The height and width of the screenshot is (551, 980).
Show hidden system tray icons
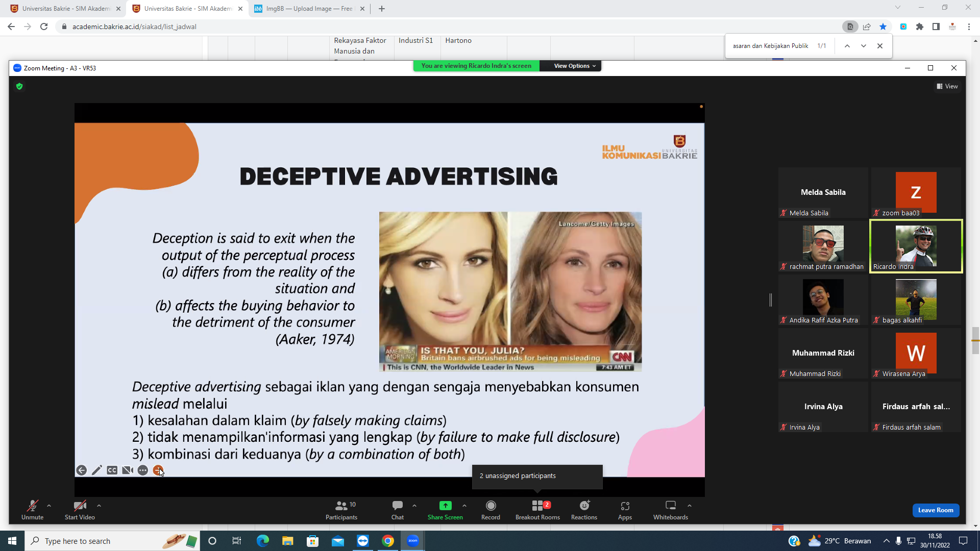tap(886, 541)
